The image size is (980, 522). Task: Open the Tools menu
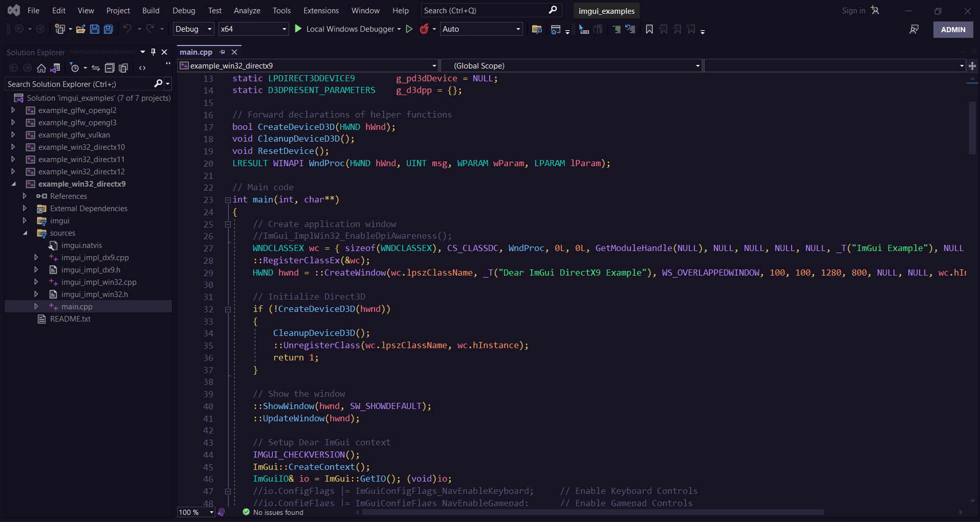point(281,10)
